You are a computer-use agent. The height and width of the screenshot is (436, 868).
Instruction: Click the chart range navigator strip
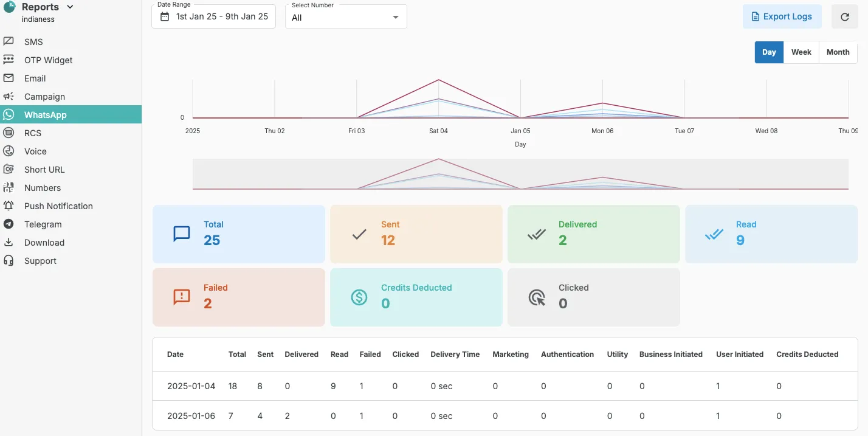pyautogui.click(x=520, y=175)
